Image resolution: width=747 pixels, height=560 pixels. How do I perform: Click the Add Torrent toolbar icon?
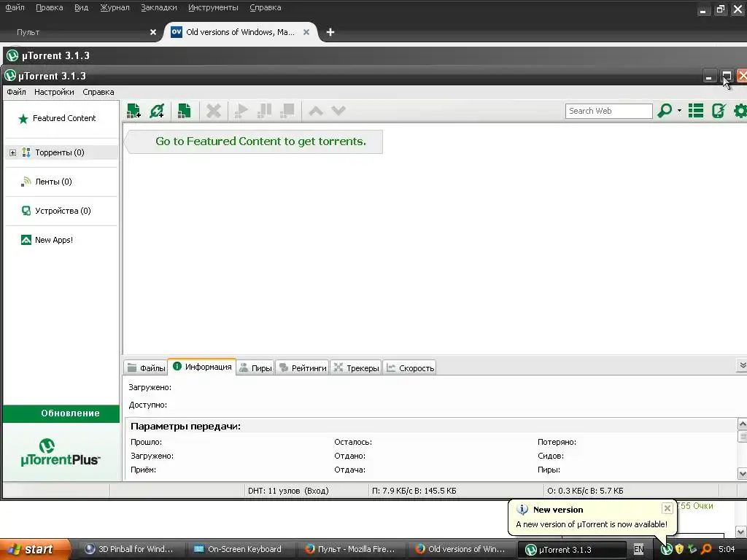coord(134,111)
